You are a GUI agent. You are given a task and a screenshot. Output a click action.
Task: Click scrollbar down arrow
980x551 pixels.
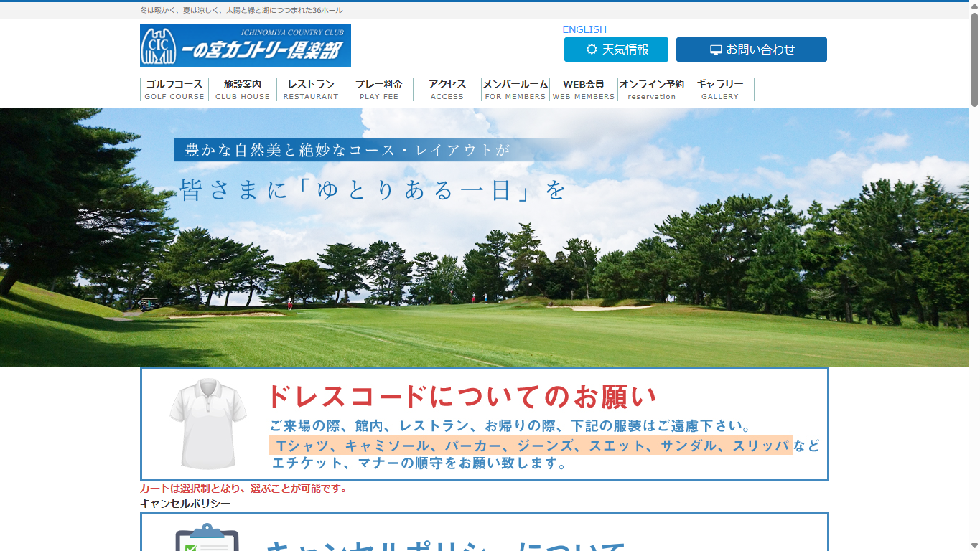(x=974, y=545)
